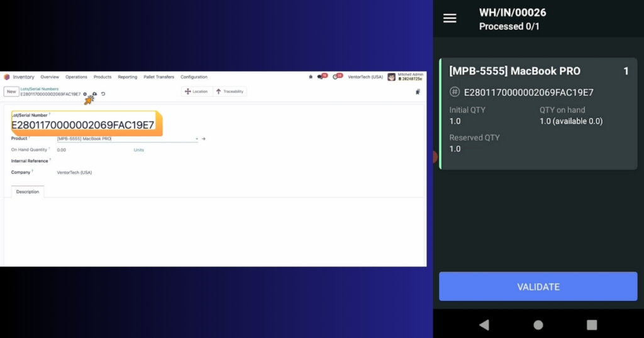Viewport: 644px width, 338px height.
Task: Click the New record button
Action: tap(11, 92)
